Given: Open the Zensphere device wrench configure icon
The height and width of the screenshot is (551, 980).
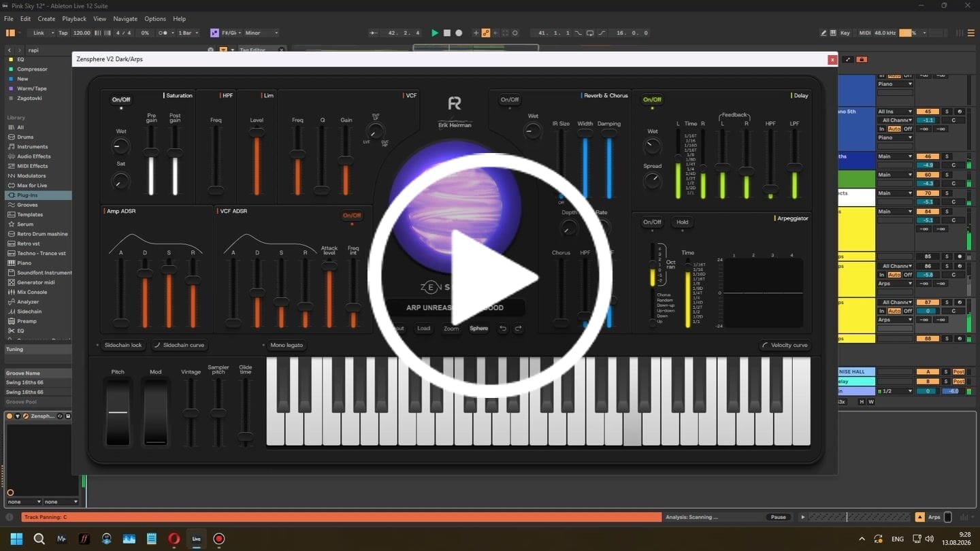Looking at the screenshot, I should pos(25,416).
